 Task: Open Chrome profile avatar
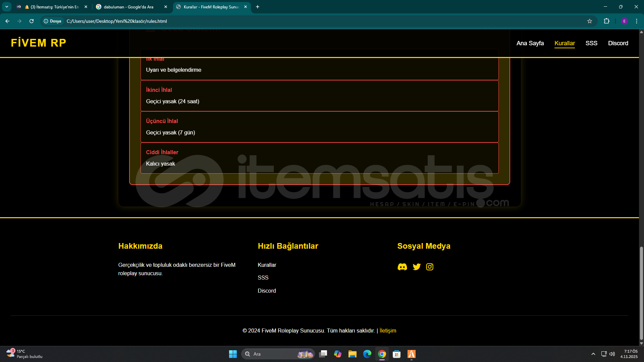point(624,21)
